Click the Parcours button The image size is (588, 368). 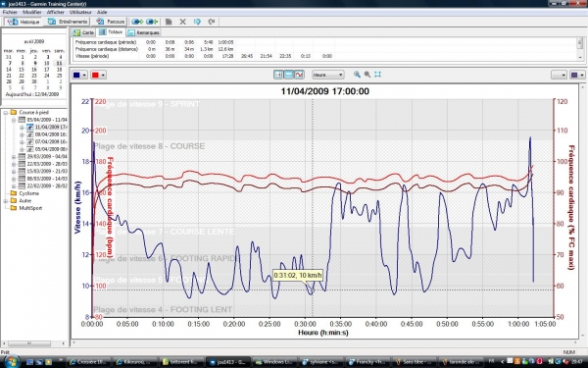[x=110, y=22]
